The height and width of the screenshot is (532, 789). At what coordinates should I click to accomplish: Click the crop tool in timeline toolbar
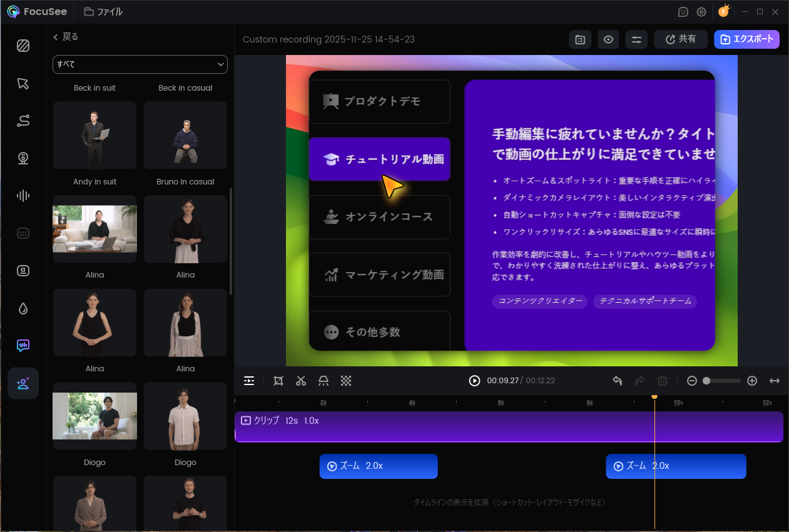278,381
